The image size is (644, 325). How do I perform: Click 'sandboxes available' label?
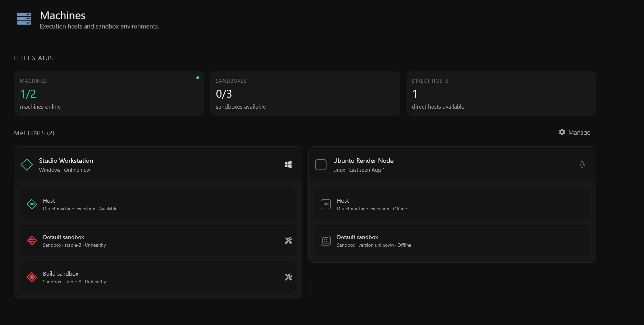[x=241, y=107]
